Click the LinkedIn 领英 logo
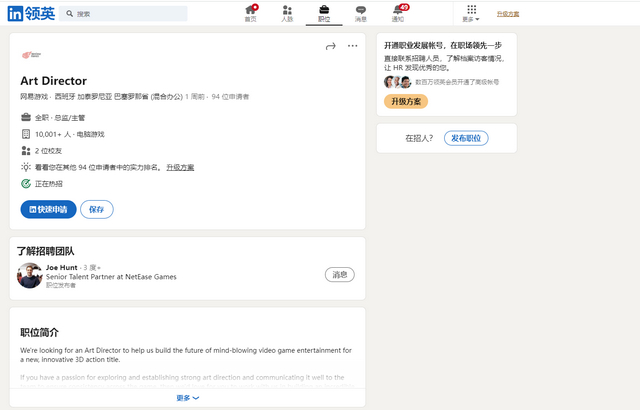 (31, 13)
